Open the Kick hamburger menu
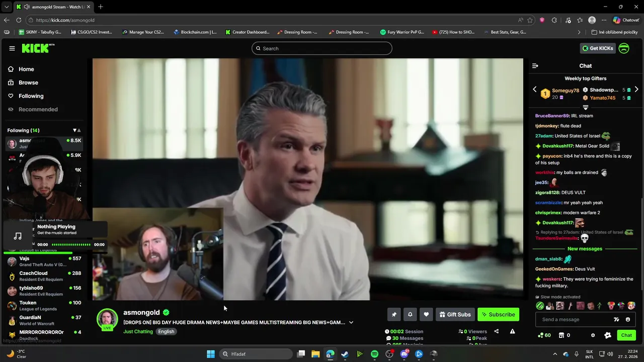 point(12,48)
